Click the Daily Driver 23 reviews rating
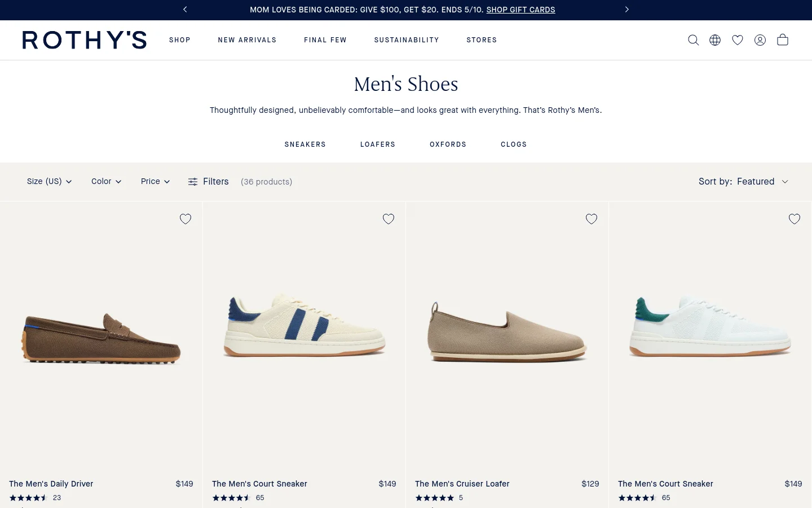 tap(35, 498)
